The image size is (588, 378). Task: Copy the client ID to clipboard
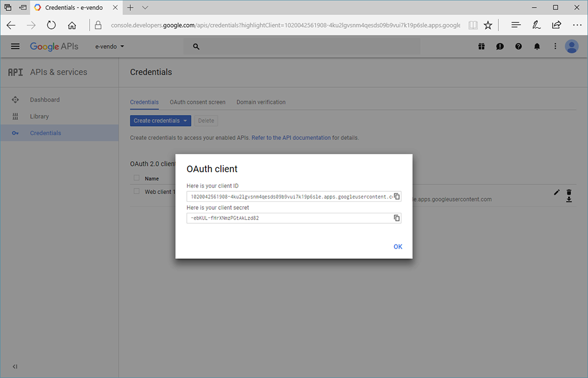(x=397, y=197)
